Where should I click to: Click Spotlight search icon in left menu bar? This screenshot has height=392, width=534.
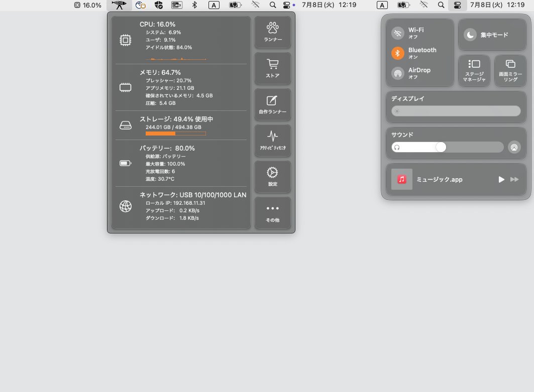tap(272, 5)
